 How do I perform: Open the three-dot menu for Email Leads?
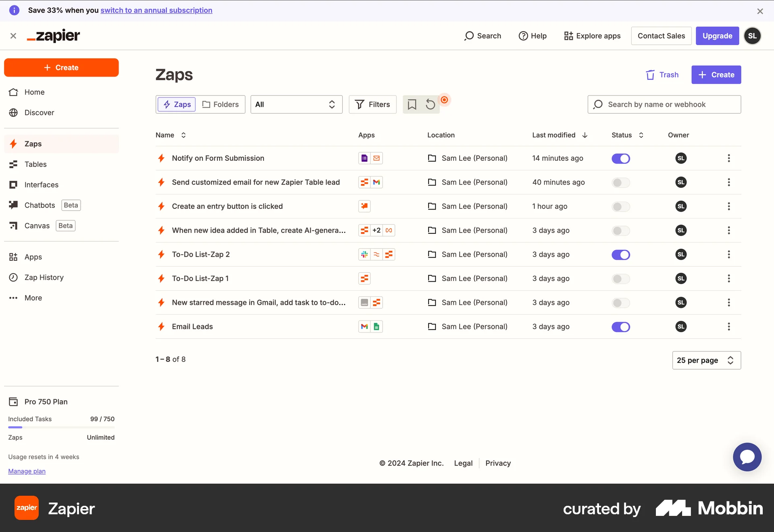click(728, 327)
